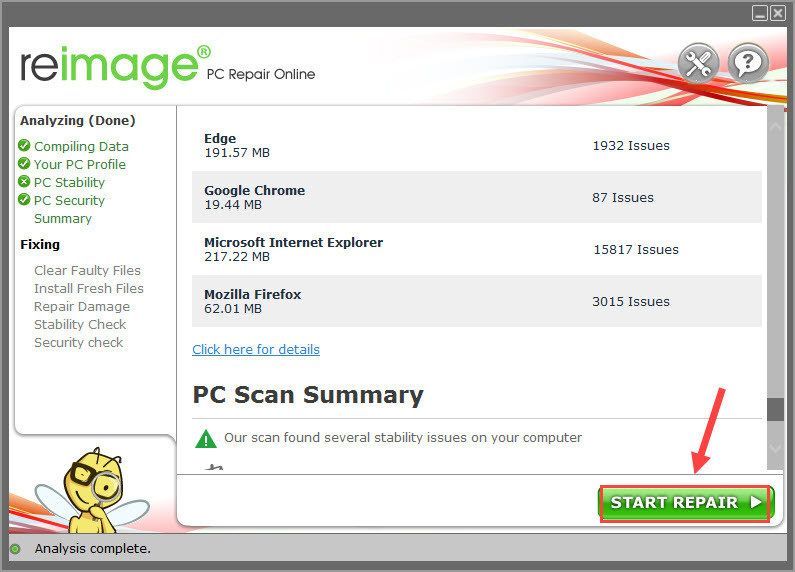Minimize the Reimage window

(760, 13)
